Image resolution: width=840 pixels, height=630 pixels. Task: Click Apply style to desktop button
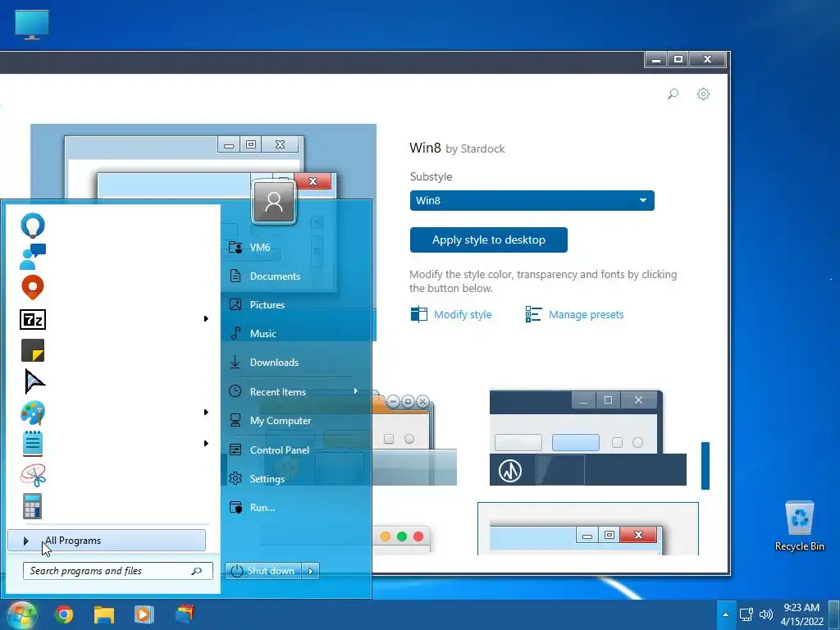click(489, 240)
